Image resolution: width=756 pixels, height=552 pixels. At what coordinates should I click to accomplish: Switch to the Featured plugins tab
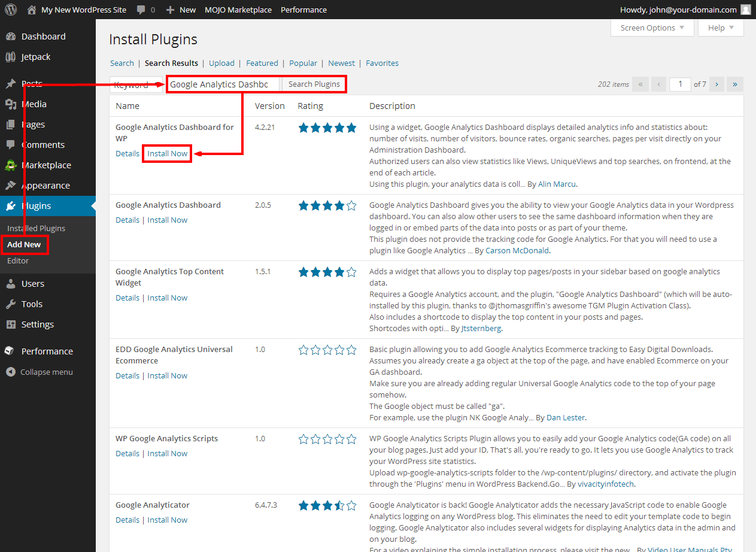pos(262,63)
